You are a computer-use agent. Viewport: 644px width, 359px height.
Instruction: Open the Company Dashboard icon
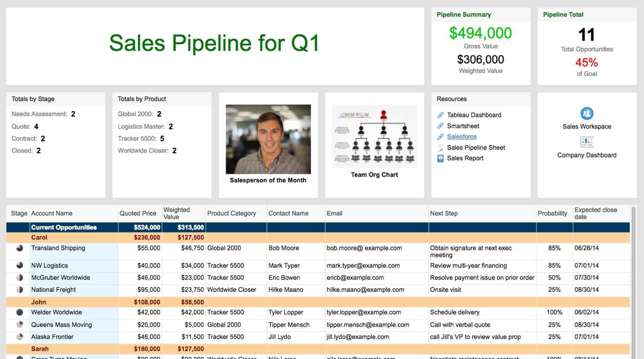587,142
